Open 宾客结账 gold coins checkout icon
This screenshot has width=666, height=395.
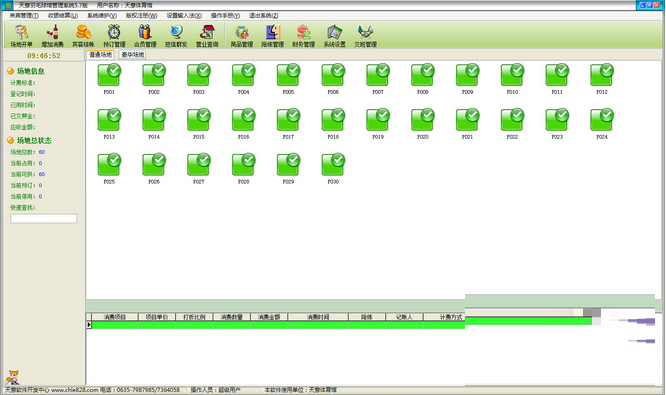[83, 36]
